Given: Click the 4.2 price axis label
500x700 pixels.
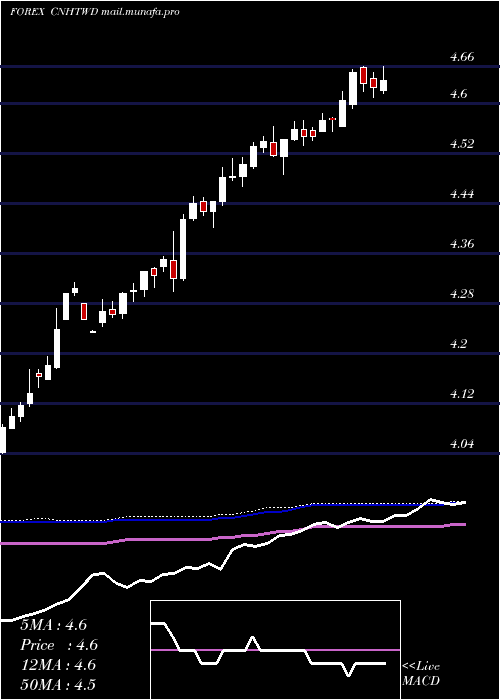Looking at the screenshot, I should click(x=459, y=344).
